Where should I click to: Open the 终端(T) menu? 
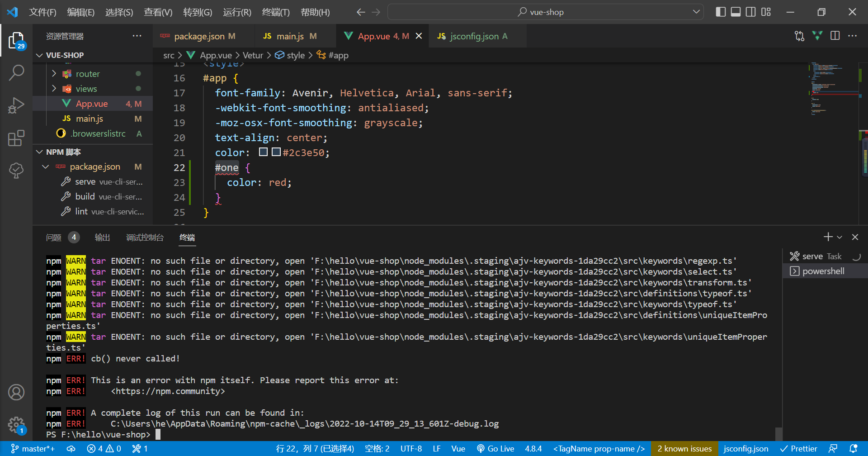click(x=275, y=12)
